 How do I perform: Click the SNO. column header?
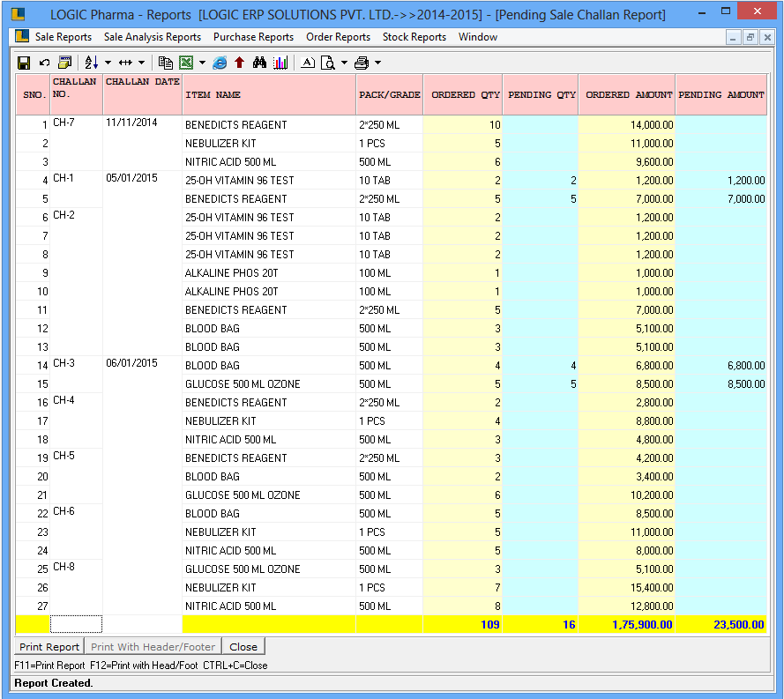(34, 95)
